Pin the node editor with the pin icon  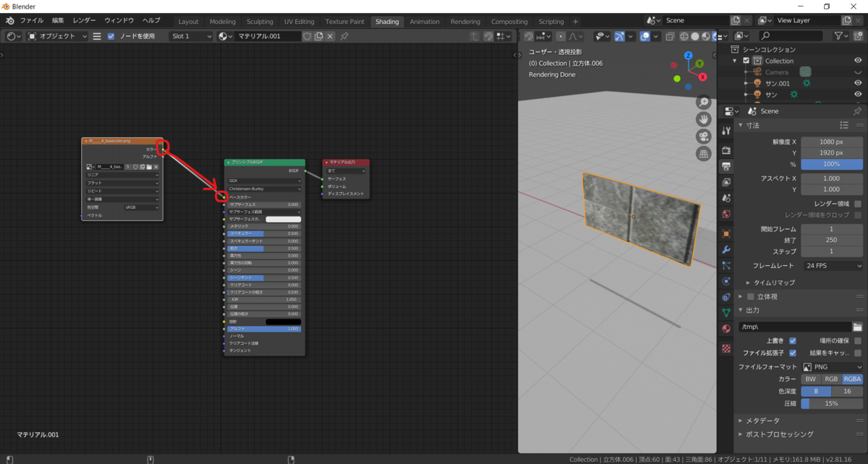(x=344, y=36)
